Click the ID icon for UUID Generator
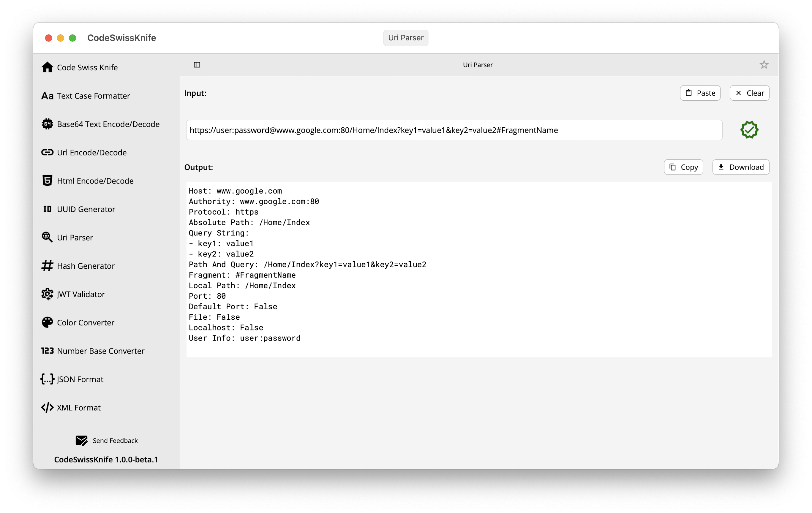The image size is (812, 513). click(47, 209)
